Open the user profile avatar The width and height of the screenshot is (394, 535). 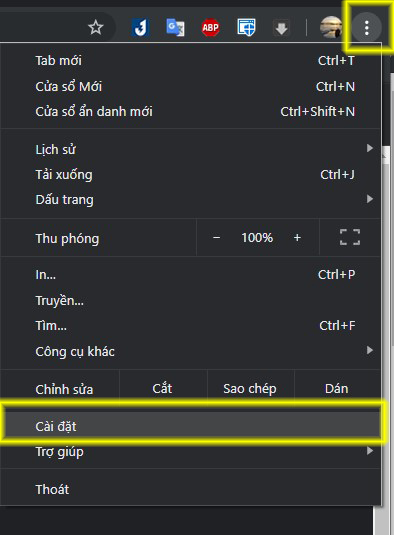pyautogui.click(x=331, y=27)
